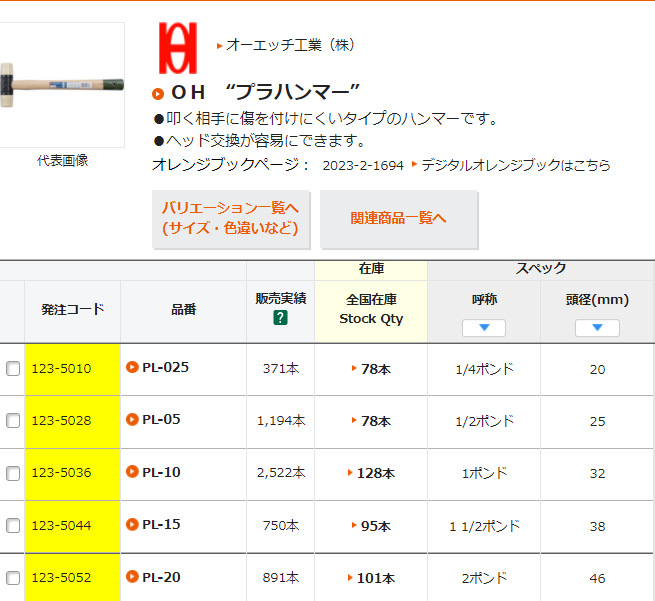Viewport: 655px width, 601px height.
Task: Select order code 123-5036
Action: (61, 473)
